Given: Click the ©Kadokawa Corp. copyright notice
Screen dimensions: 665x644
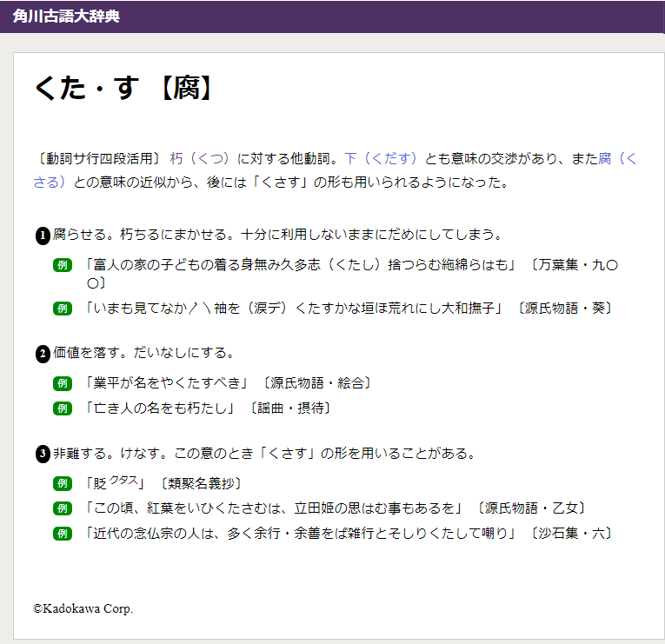Looking at the screenshot, I should point(83,608).
